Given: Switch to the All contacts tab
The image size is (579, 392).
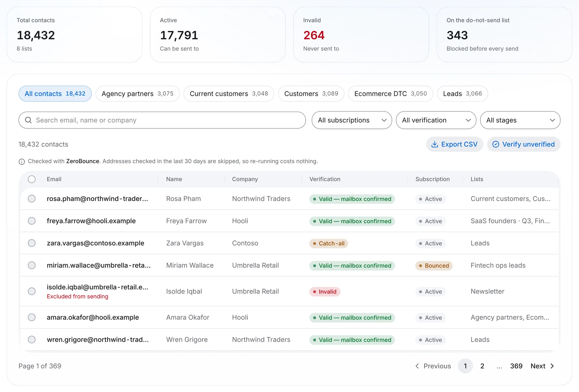Looking at the screenshot, I should [55, 94].
